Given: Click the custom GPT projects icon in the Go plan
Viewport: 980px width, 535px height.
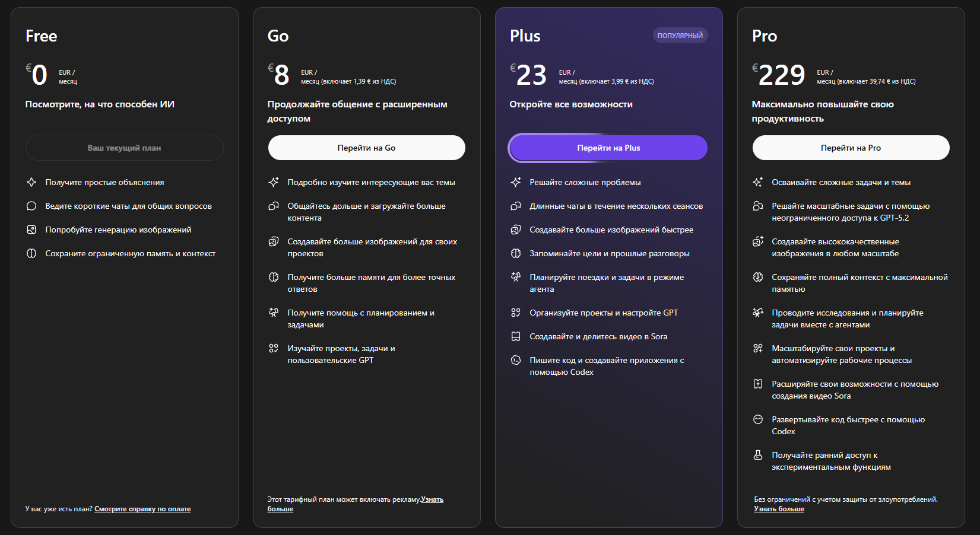Looking at the screenshot, I should [x=274, y=348].
